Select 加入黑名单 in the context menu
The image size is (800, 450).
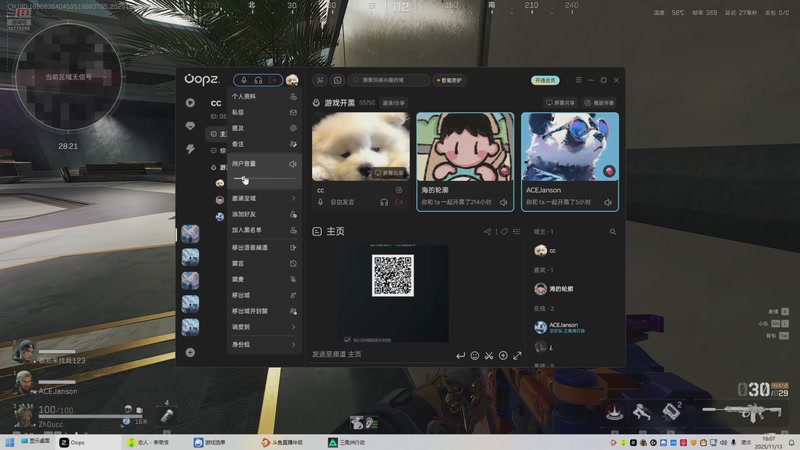[264, 230]
